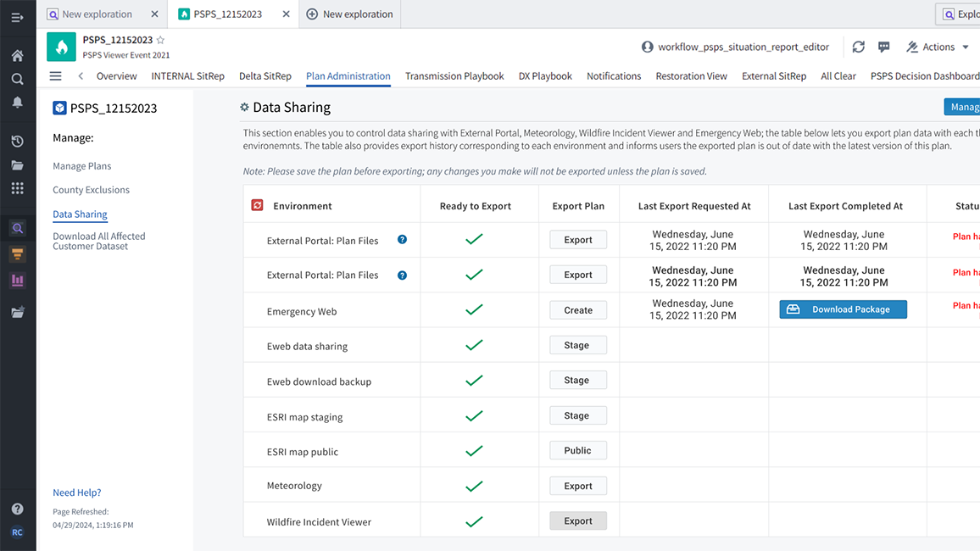This screenshot has height=551, width=980.
Task: Select County Exclusions in Manage menu
Action: (x=91, y=190)
